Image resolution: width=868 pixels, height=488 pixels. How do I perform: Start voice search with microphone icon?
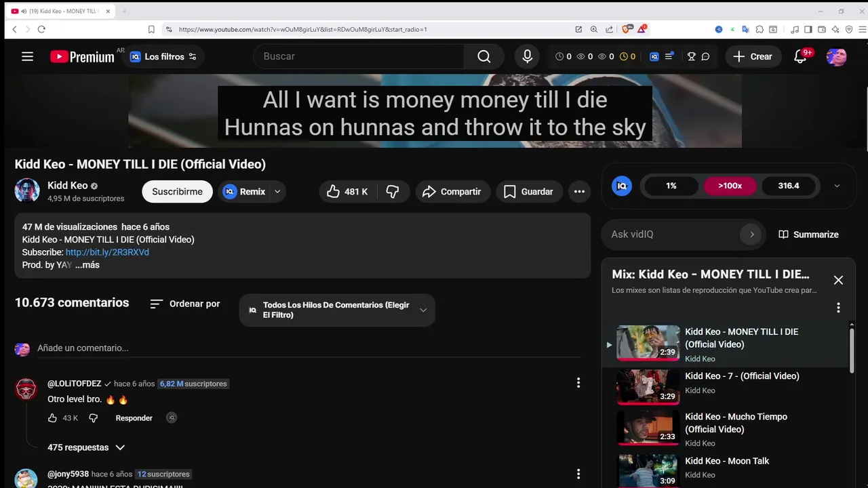[528, 57]
